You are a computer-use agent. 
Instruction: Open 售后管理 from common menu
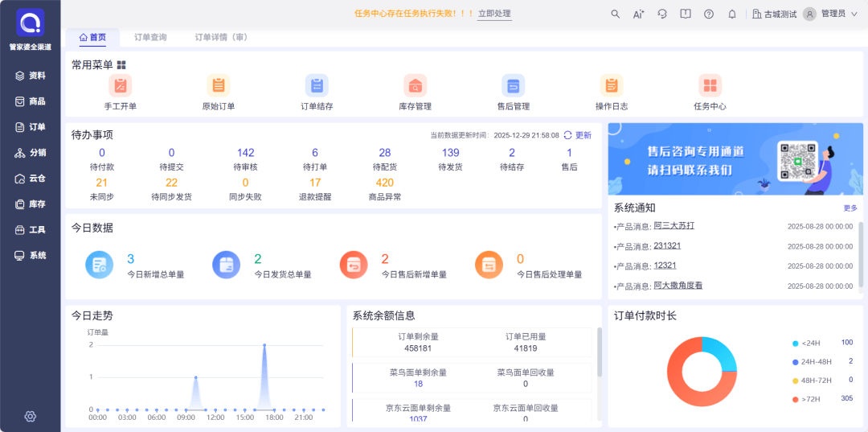[x=514, y=85]
